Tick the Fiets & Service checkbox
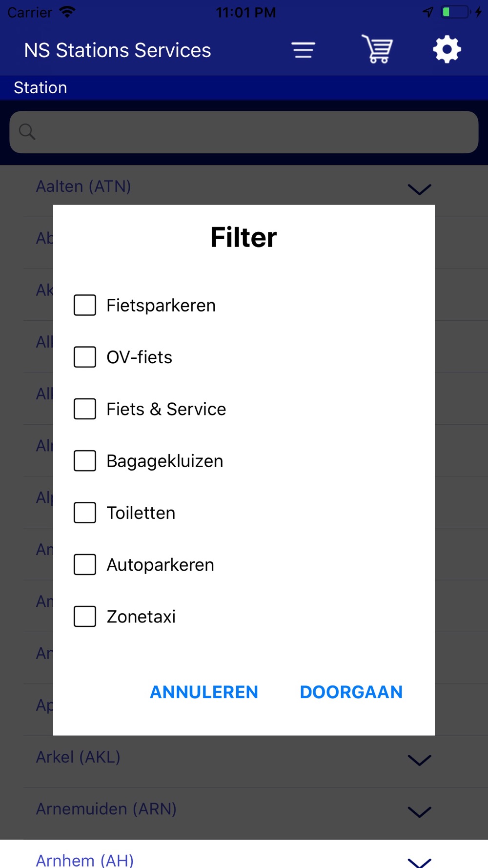Screen dimensions: 488x868 coord(85,409)
